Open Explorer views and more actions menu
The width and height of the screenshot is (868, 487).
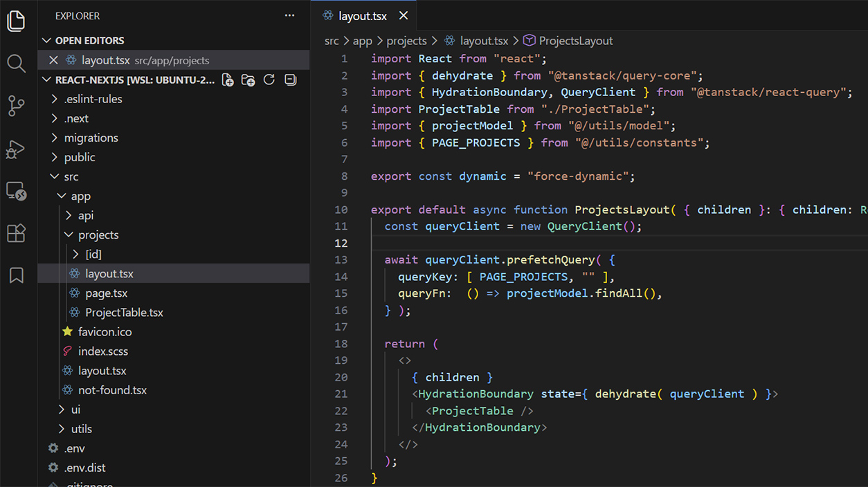click(x=290, y=15)
